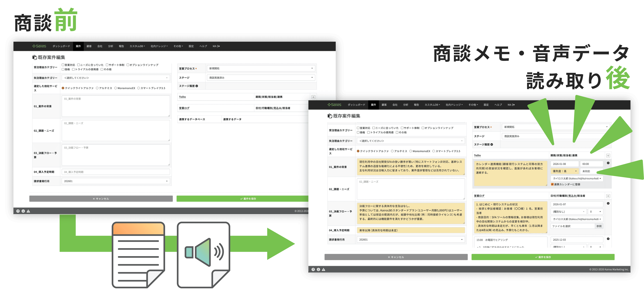Screen dimensions: 644x295
Task: Delete the 営業ログ entry dated 2025-12-03
Action: coord(608,239)
